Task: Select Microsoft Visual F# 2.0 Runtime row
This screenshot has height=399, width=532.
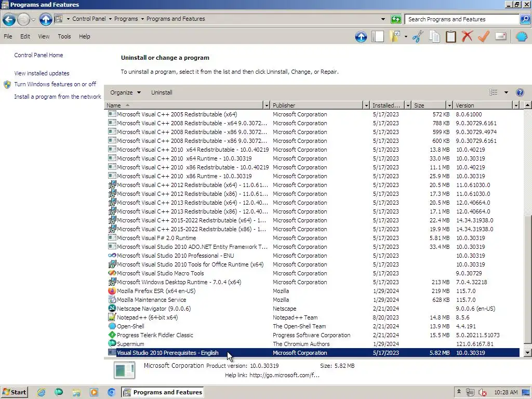Action: tap(313, 238)
